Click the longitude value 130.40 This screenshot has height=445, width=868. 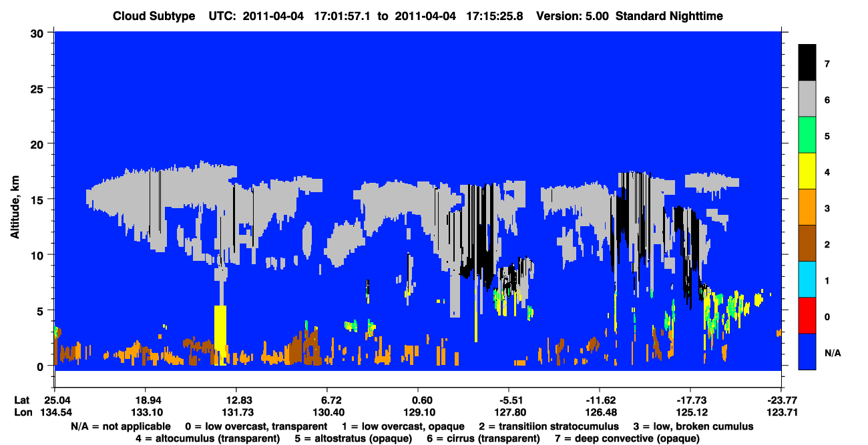(327, 412)
